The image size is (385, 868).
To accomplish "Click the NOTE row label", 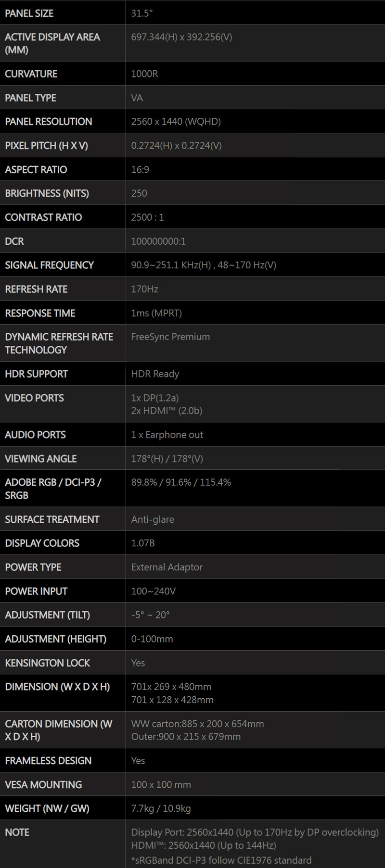I will pyautogui.click(x=17, y=832).
